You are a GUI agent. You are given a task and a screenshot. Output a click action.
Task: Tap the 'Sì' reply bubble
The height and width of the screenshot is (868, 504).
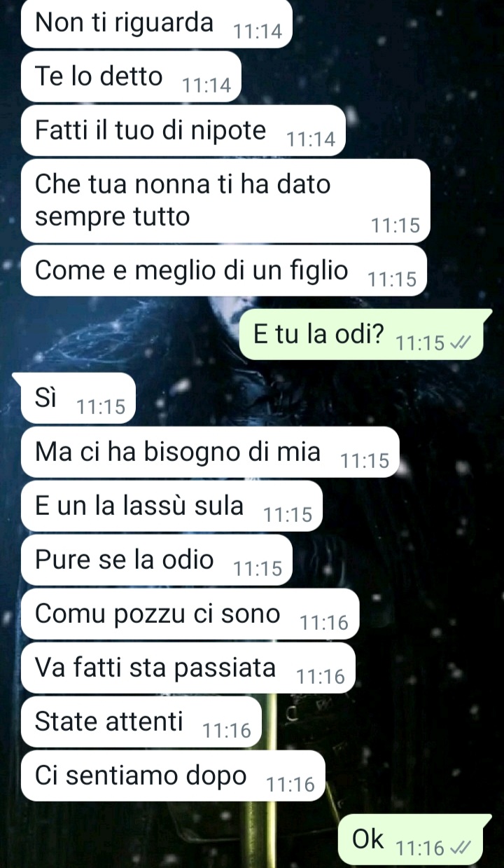[77, 398]
